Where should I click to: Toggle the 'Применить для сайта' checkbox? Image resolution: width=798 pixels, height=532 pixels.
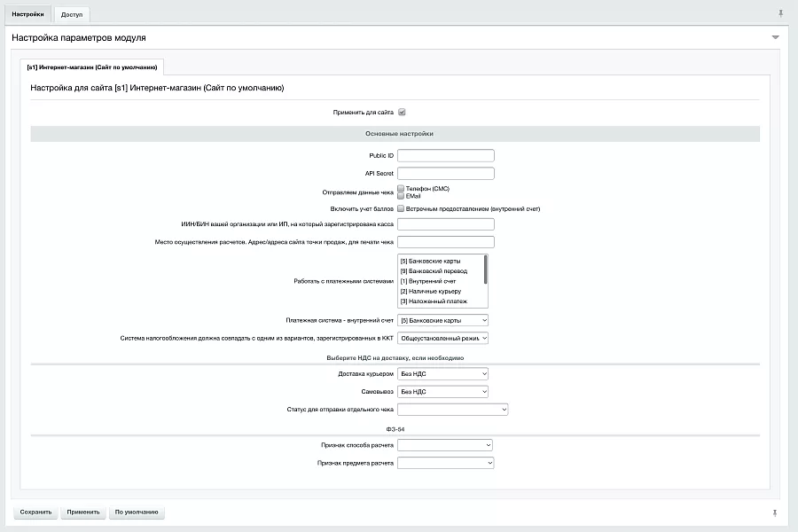tap(402, 112)
